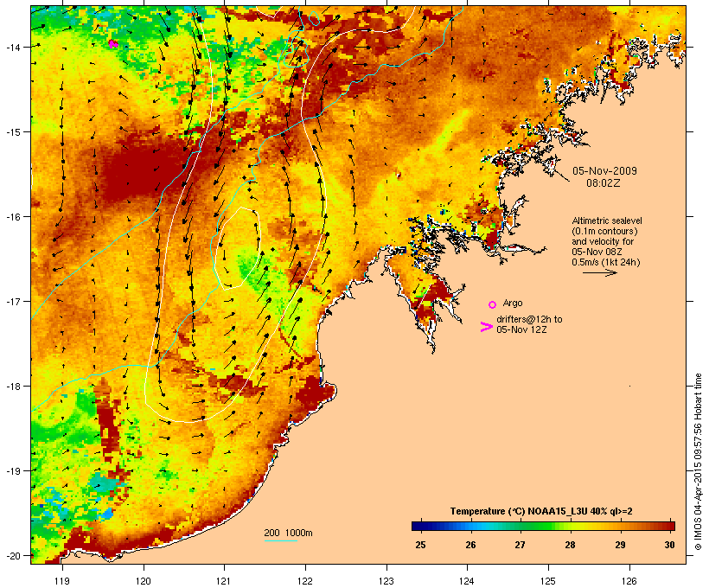Click the Temperature NOAA15_L3U colorbar title
This screenshot has height=588, width=709.
pyautogui.click(x=541, y=511)
